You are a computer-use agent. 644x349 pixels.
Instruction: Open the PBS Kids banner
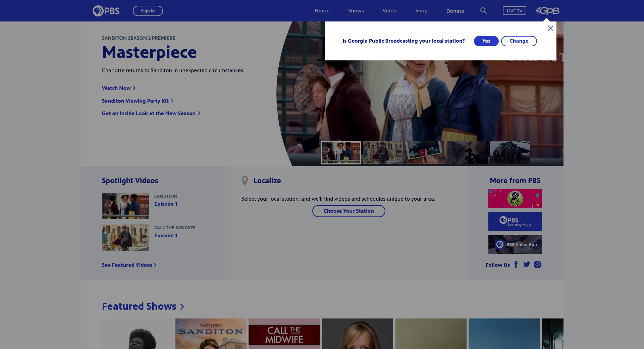515,198
